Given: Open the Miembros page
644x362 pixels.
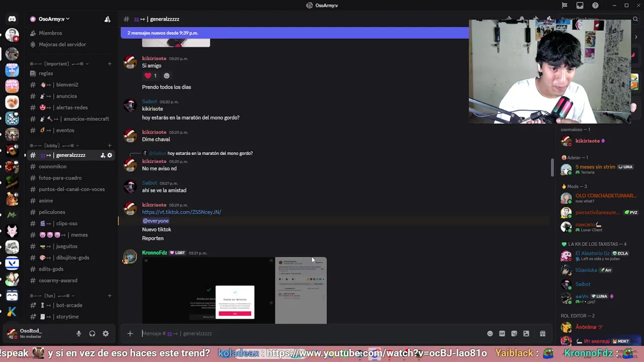Looking at the screenshot, I should coord(70,33).
